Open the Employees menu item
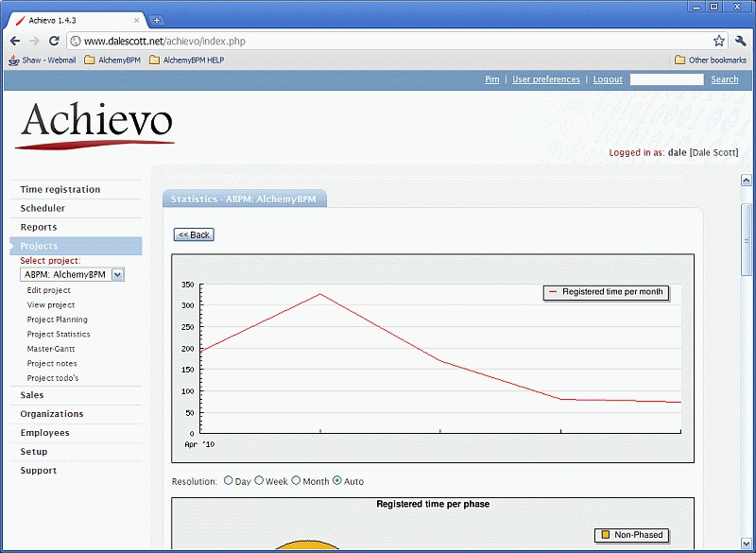The width and height of the screenshot is (756, 553). coord(44,432)
